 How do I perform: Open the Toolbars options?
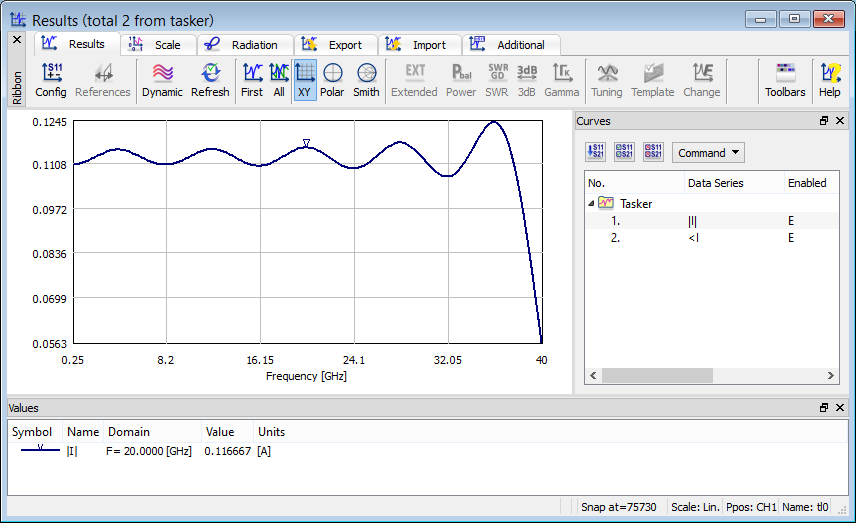tap(785, 80)
